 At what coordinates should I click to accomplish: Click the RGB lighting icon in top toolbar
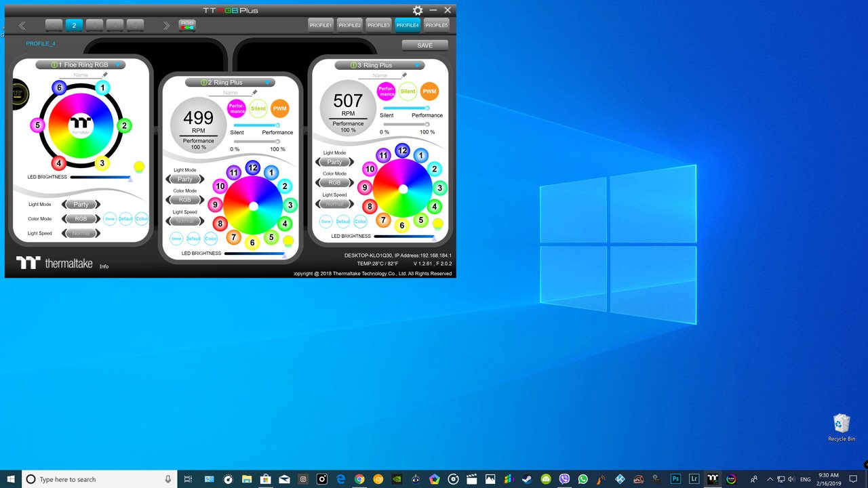[186, 25]
